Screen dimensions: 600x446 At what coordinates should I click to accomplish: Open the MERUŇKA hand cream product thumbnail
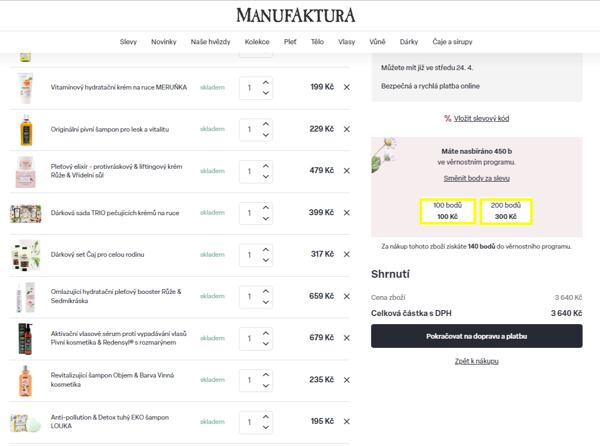point(25,87)
